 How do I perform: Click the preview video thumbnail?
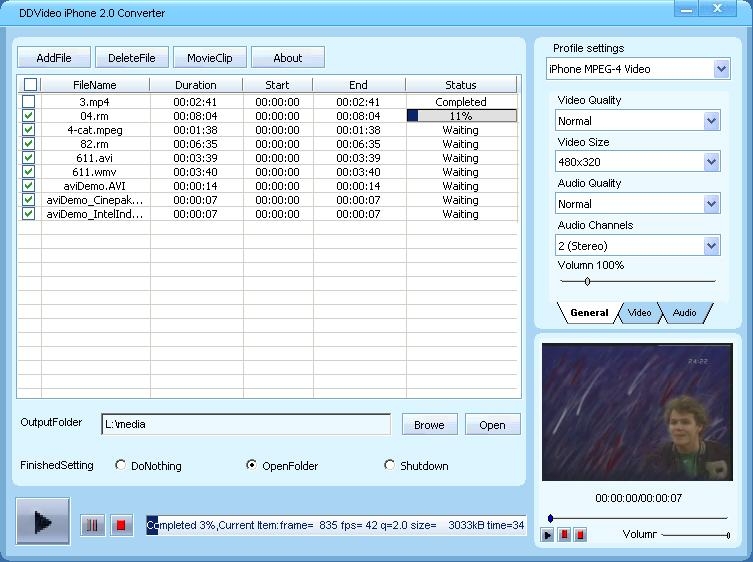coord(637,411)
